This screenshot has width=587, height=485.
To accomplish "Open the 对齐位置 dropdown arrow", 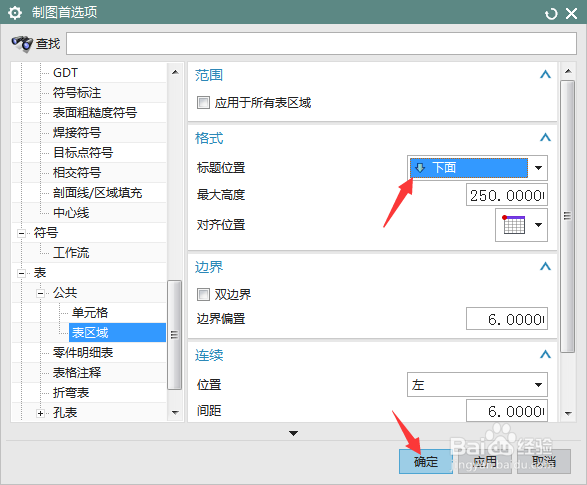I will tap(538, 225).
